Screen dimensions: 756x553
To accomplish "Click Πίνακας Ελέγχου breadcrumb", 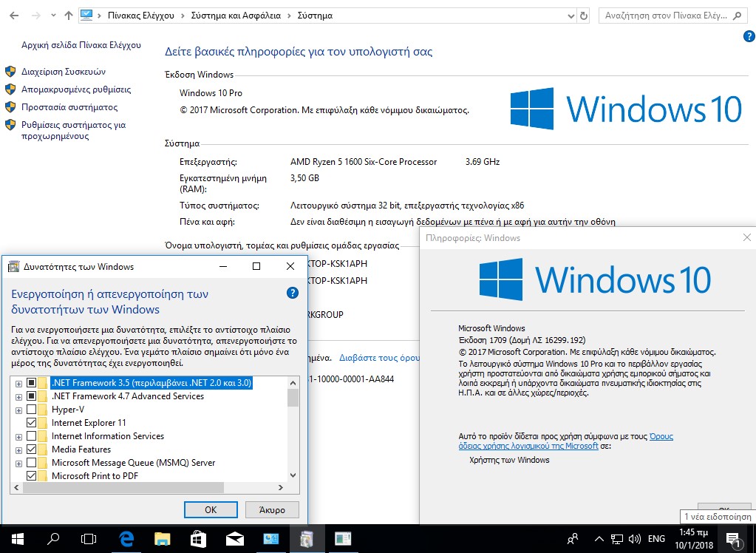I will 141,16.
